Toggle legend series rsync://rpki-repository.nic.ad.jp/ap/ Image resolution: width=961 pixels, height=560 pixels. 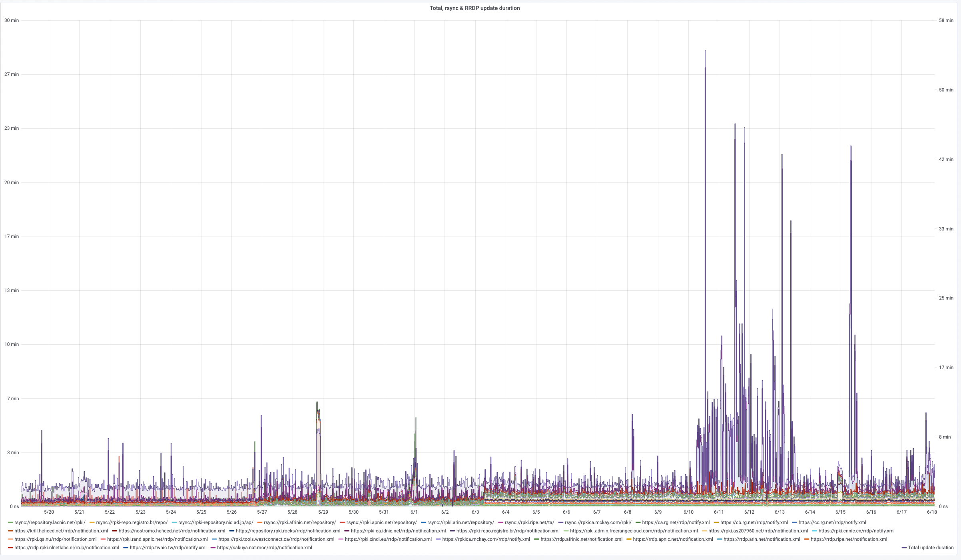pyautogui.click(x=215, y=522)
